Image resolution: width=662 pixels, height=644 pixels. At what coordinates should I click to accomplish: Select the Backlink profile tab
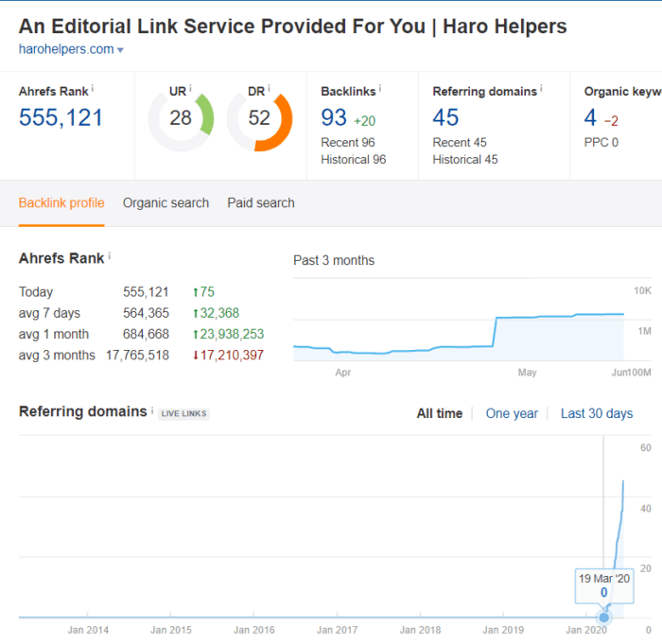click(61, 202)
